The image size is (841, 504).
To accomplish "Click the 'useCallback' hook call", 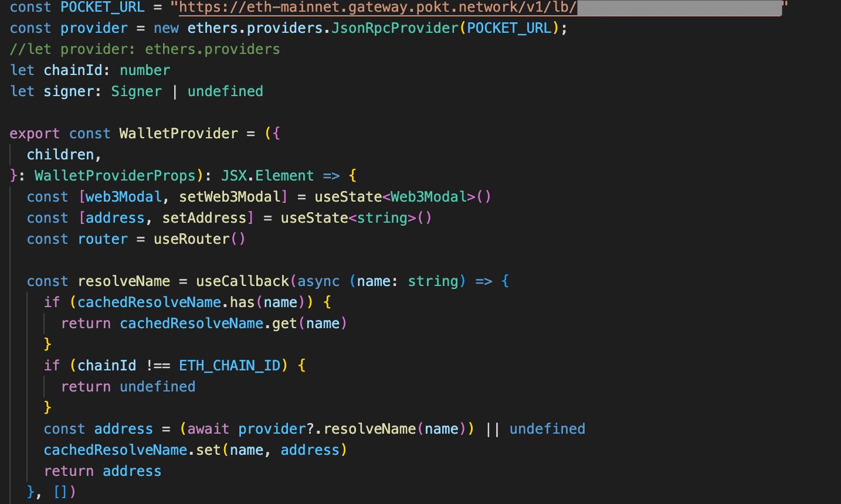I will [x=242, y=281].
